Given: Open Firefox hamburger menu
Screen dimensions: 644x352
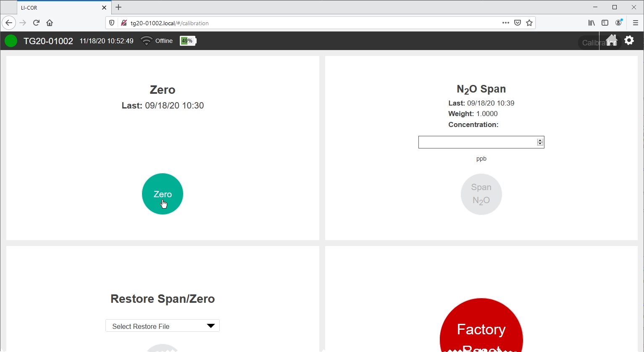Looking at the screenshot, I should tap(635, 23).
